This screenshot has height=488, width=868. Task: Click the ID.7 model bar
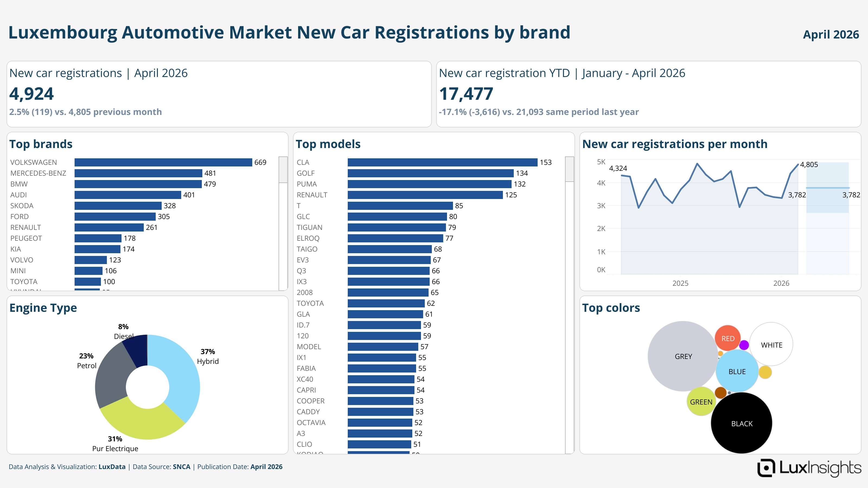pyautogui.click(x=384, y=325)
